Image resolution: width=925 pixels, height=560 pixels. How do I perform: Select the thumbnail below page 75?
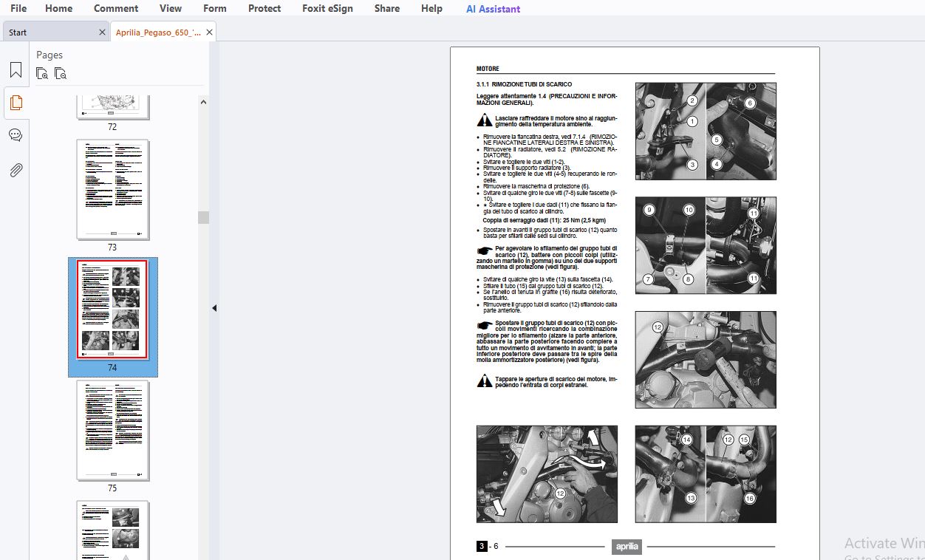[113, 530]
